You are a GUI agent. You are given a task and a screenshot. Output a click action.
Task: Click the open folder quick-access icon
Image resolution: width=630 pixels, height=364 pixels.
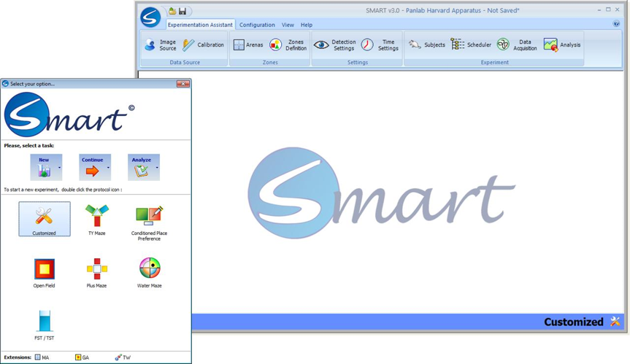point(172,11)
